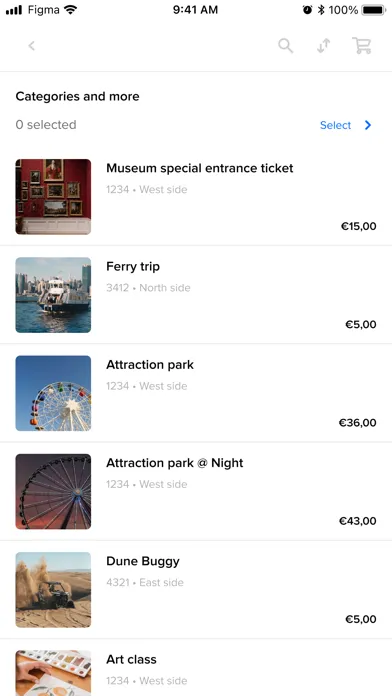
Task: Tap the Categories and more heading
Action: pyautogui.click(x=77, y=96)
